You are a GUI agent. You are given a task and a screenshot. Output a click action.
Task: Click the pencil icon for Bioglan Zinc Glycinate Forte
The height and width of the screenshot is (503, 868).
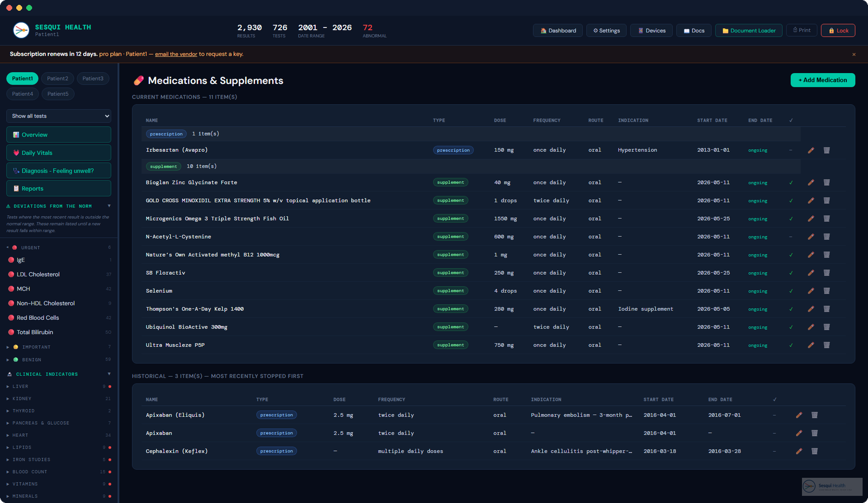[x=811, y=183]
